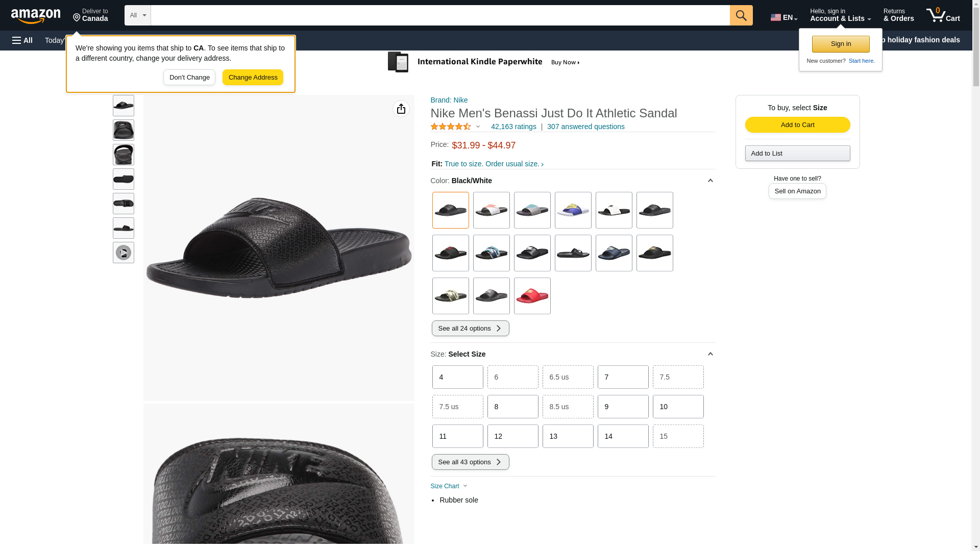Choose size 7 option
Screen dimensions: 980x551
pos(623,377)
